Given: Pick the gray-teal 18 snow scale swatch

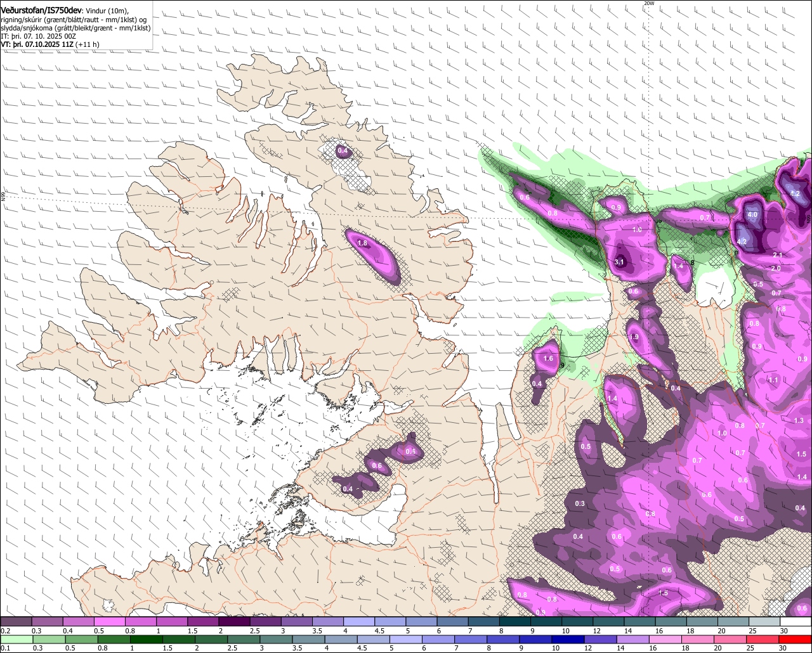Looking at the screenshot, I should (702, 622).
